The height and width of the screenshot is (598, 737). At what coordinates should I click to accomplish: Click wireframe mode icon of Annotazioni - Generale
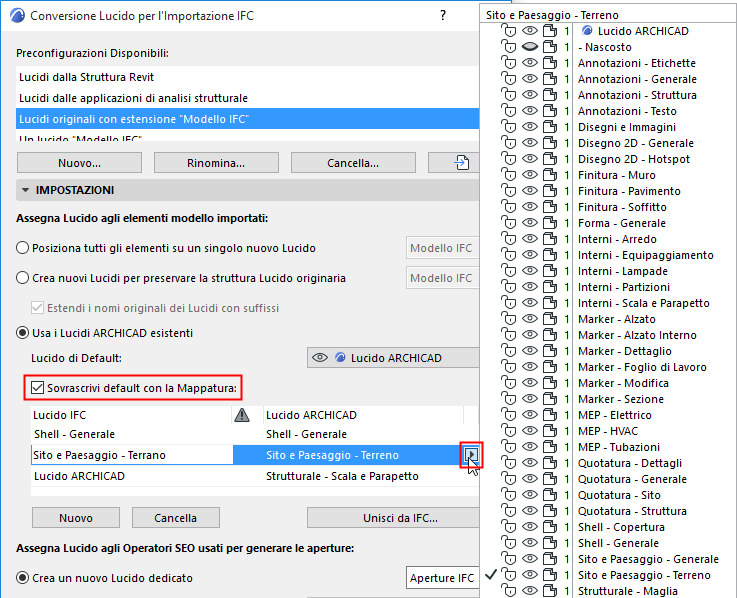click(550, 79)
